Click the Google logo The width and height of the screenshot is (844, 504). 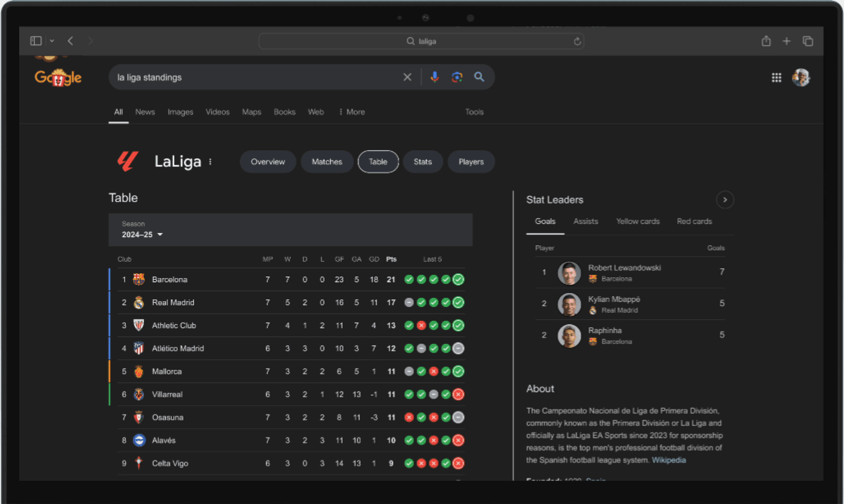[58, 78]
